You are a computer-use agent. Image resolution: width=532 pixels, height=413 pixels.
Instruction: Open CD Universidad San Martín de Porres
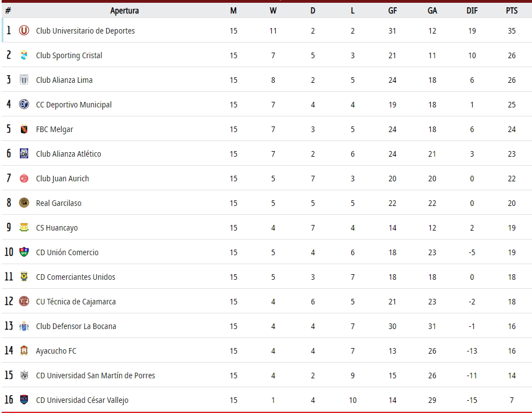tap(95, 376)
